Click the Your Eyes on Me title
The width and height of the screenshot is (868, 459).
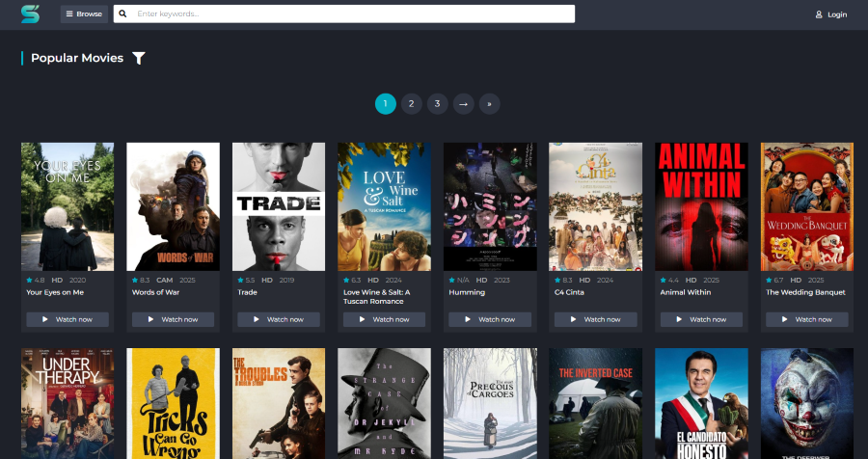point(55,292)
